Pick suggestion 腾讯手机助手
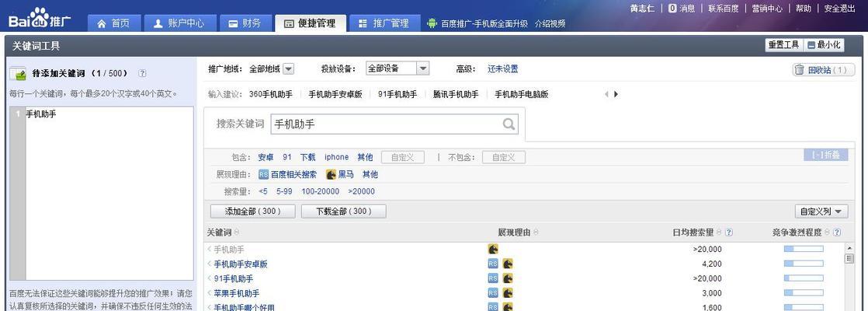This screenshot has width=868, height=311. pos(456,94)
